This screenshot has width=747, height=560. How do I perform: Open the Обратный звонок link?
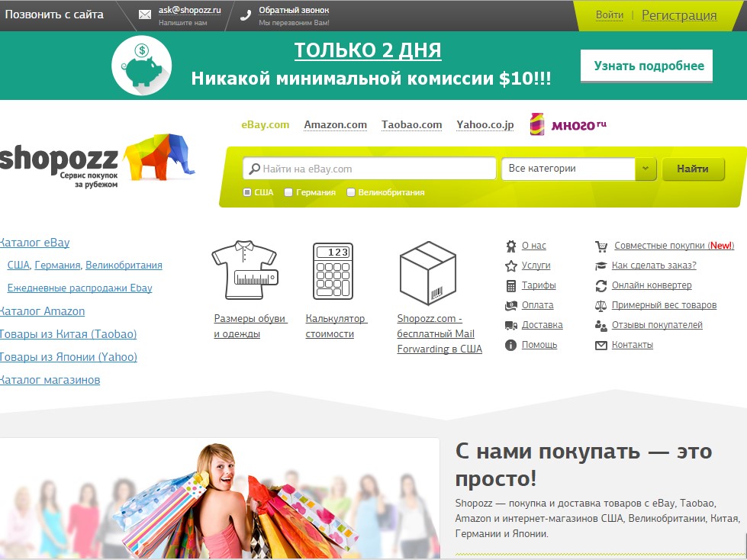[x=294, y=10]
